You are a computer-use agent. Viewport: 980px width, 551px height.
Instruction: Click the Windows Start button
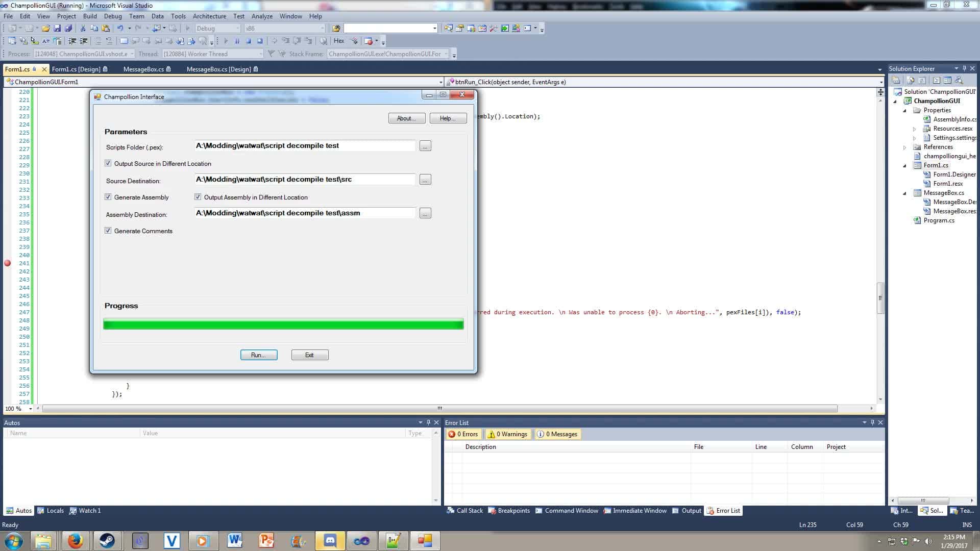(13, 541)
